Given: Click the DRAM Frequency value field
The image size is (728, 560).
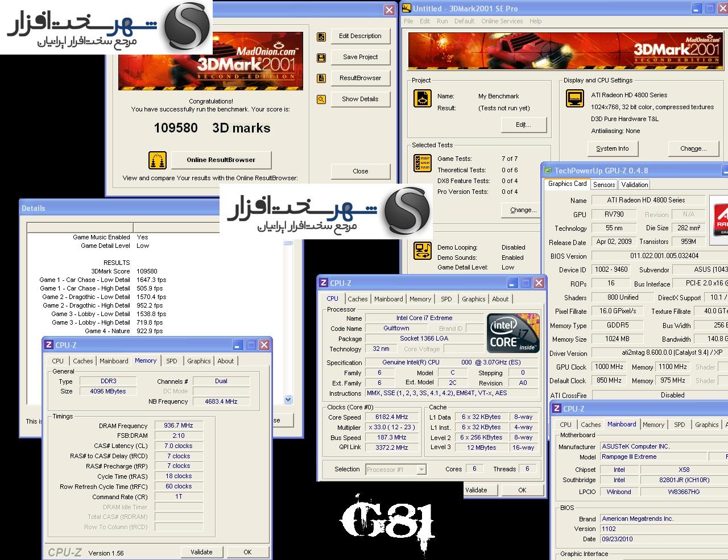Looking at the screenshot, I should [179, 426].
